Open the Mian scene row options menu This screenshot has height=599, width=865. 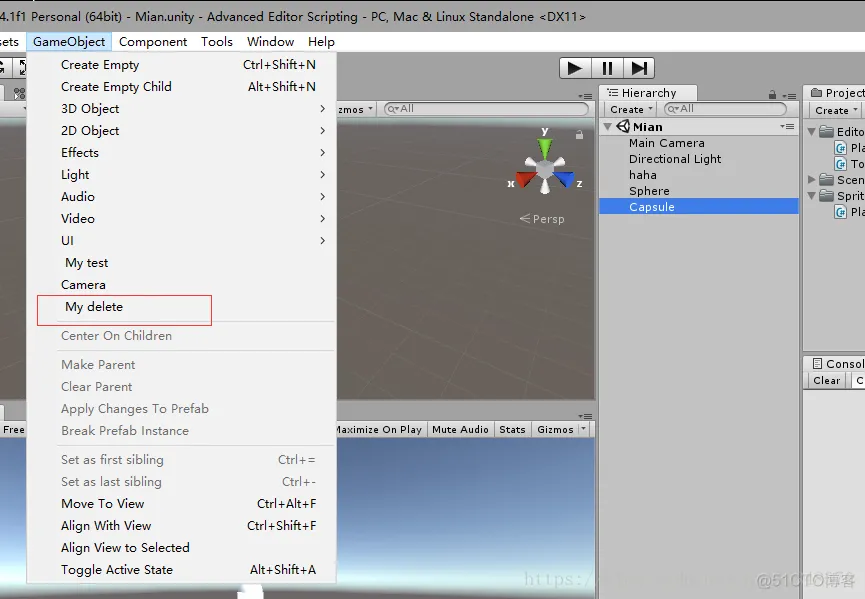tap(788, 126)
